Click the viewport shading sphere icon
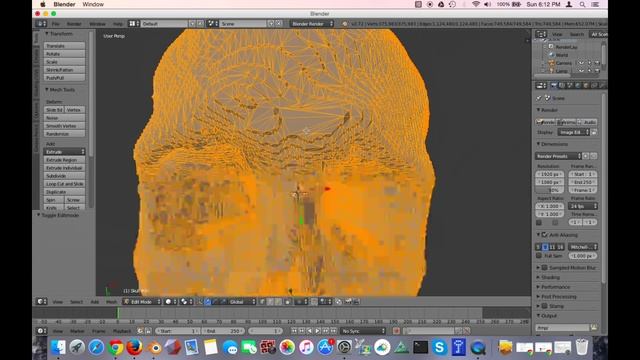This screenshot has width=640, height=360. tap(171, 302)
